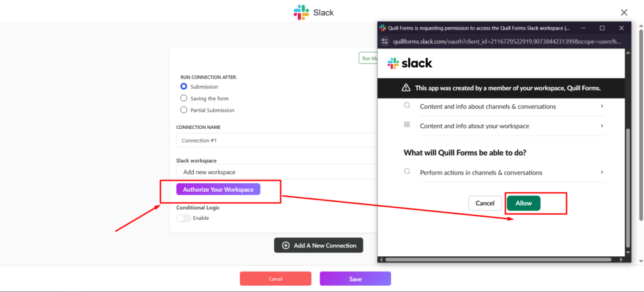
Task: Click the Slack favicon in popup title bar
Action: click(383, 28)
